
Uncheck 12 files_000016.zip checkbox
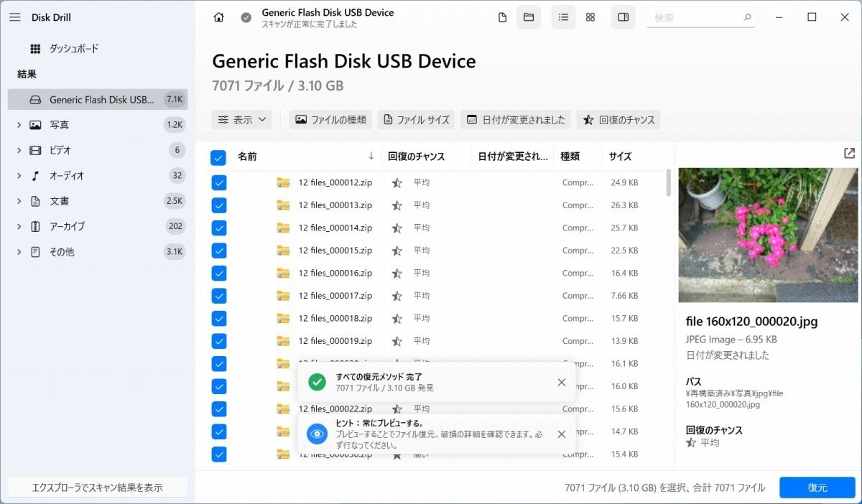219,274
